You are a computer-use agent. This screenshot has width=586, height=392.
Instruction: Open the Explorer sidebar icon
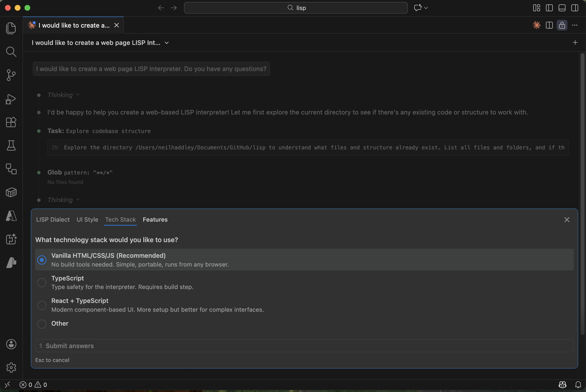11,28
